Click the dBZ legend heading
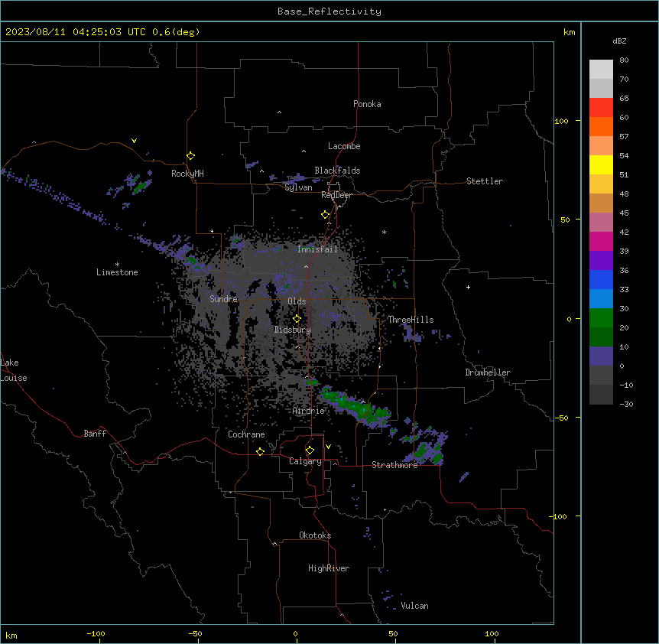659x644 pixels. pos(619,41)
